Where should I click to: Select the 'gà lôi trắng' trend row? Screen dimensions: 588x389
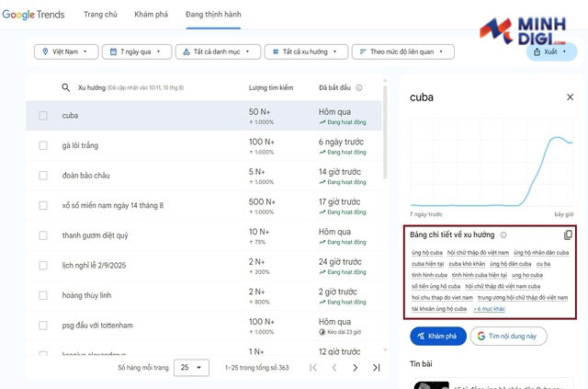pos(204,145)
